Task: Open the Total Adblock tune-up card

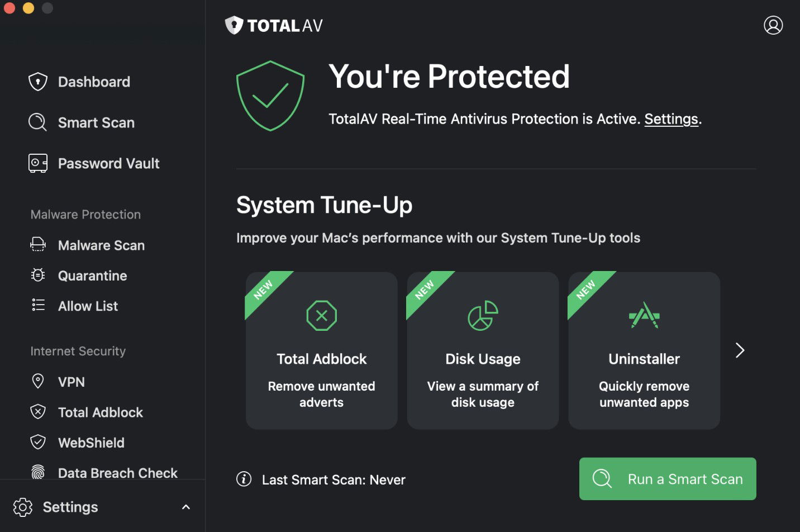Action: point(321,350)
